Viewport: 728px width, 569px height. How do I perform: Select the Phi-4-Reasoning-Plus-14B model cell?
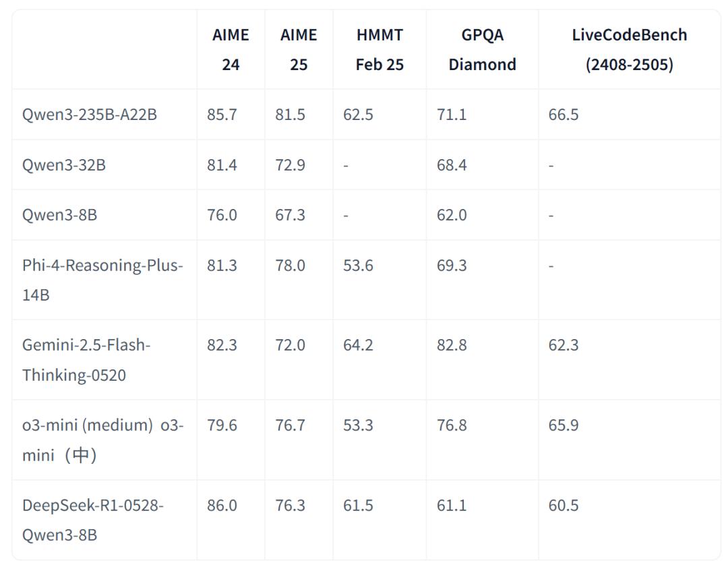pos(102,280)
